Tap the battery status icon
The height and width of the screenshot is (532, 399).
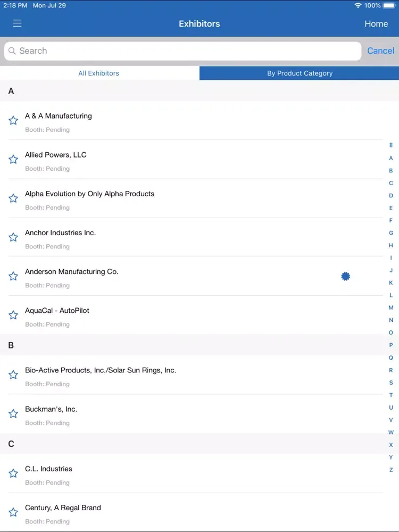[x=389, y=5]
